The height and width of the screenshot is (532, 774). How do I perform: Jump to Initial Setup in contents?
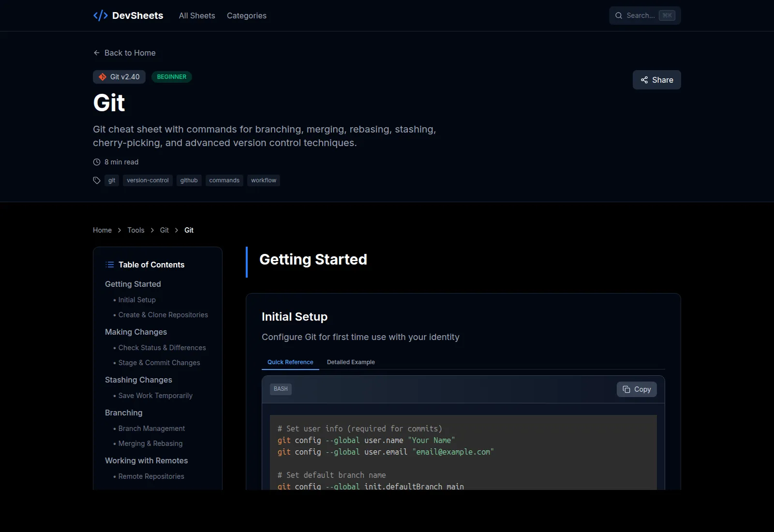pos(137,300)
